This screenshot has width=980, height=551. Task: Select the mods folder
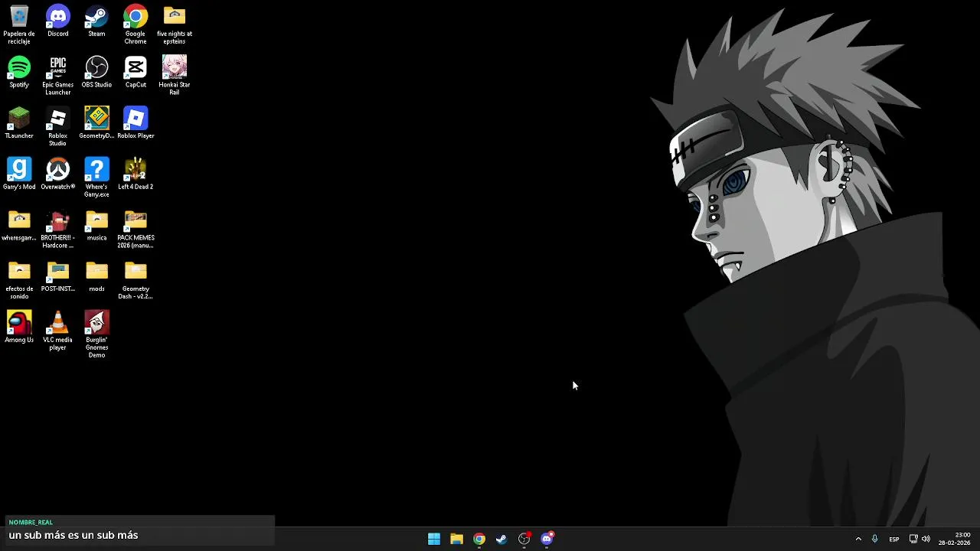(x=96, y=277)
